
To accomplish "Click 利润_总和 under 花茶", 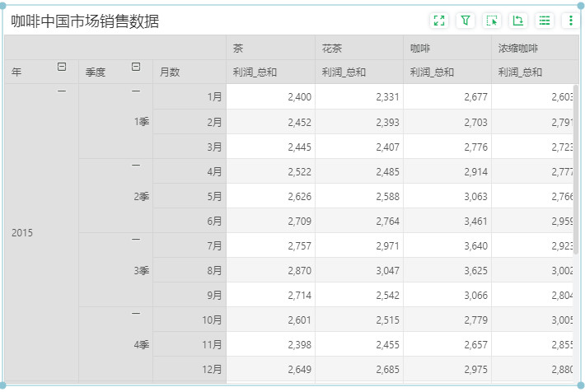I will (x=344, y=72).
